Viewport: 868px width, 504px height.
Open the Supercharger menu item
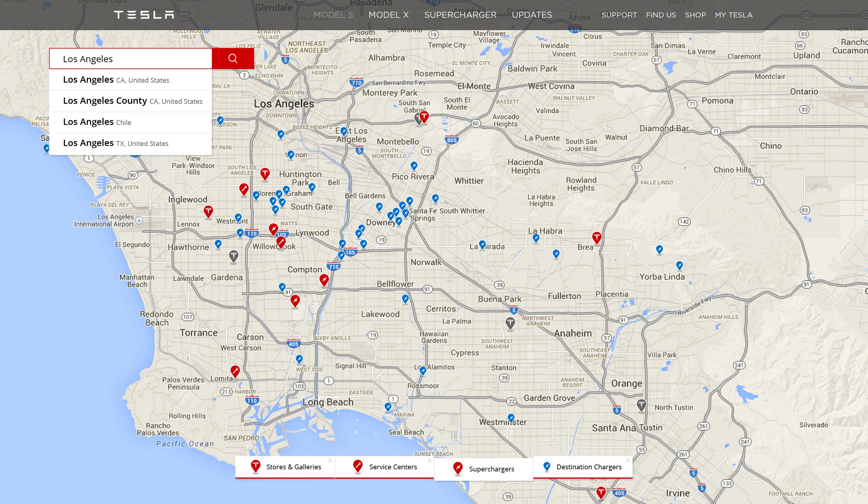460,15
